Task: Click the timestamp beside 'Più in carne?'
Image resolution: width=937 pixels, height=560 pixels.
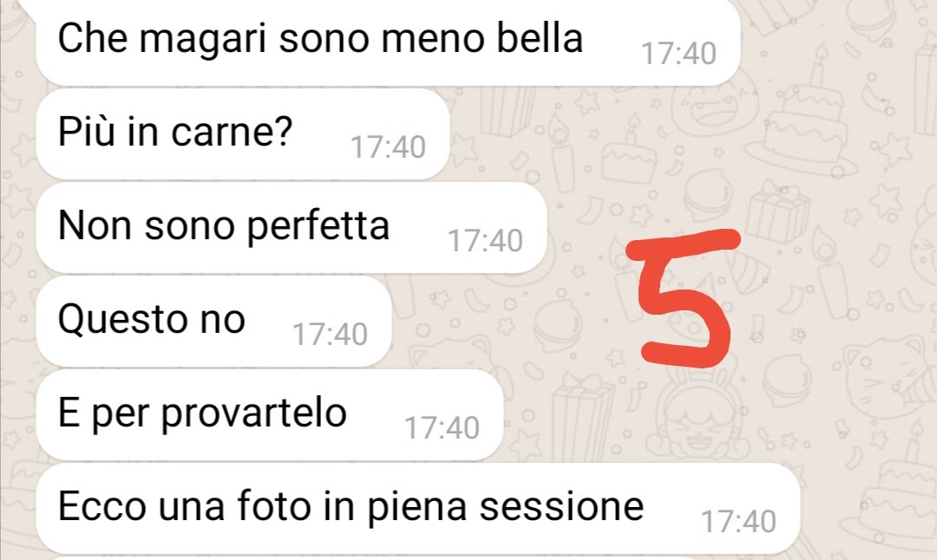Action: point(388,147)
